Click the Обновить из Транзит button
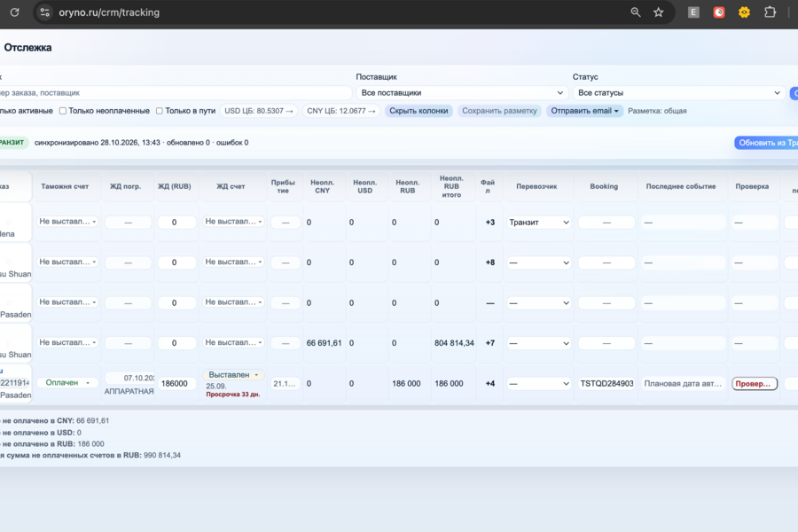This screenshot has width=798, height=532. (x=766, y=143)
